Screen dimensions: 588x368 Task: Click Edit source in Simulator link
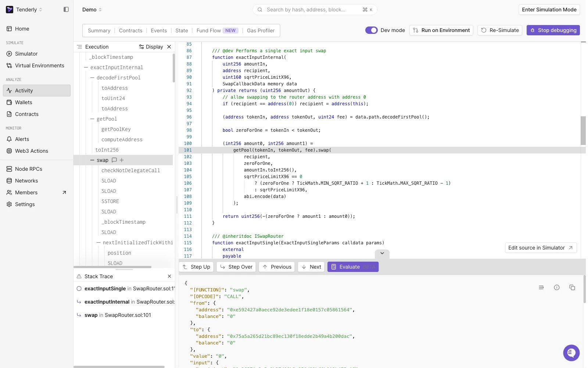(x=541, y=248)
